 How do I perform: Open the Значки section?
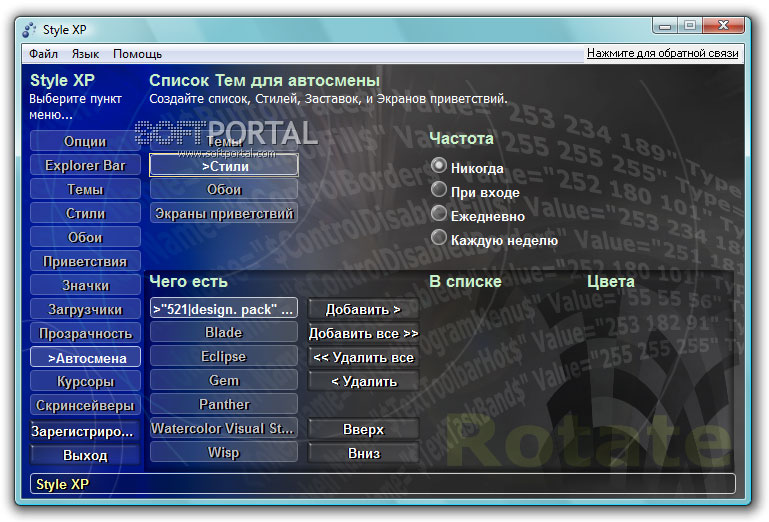tap(85, 286)
